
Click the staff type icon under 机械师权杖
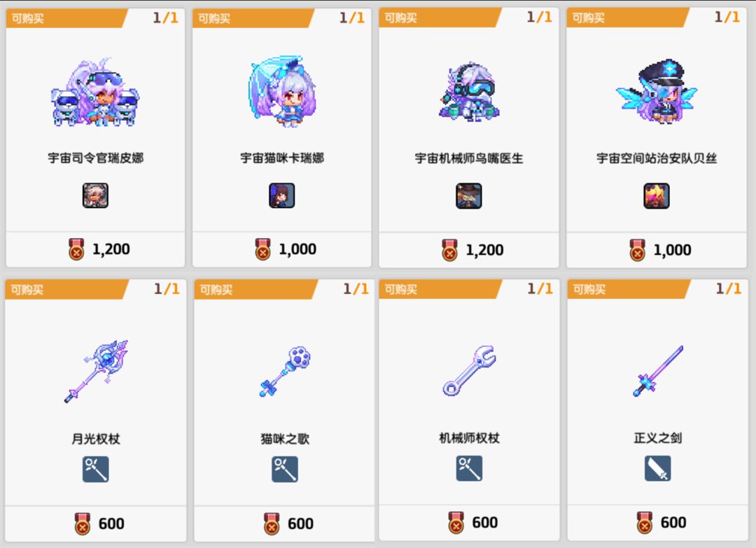469,468
